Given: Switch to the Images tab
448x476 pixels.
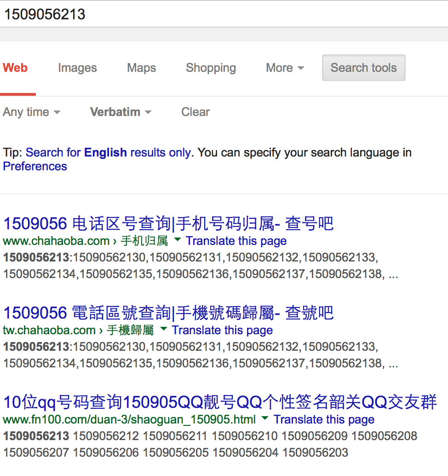Looking at the screenshot, I should (x=77, y=68).
